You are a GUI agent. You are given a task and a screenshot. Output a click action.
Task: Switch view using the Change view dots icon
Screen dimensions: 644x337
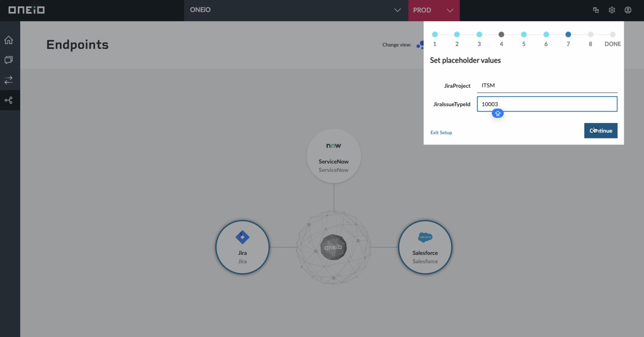pyautogui.click(x=420, y=45)
